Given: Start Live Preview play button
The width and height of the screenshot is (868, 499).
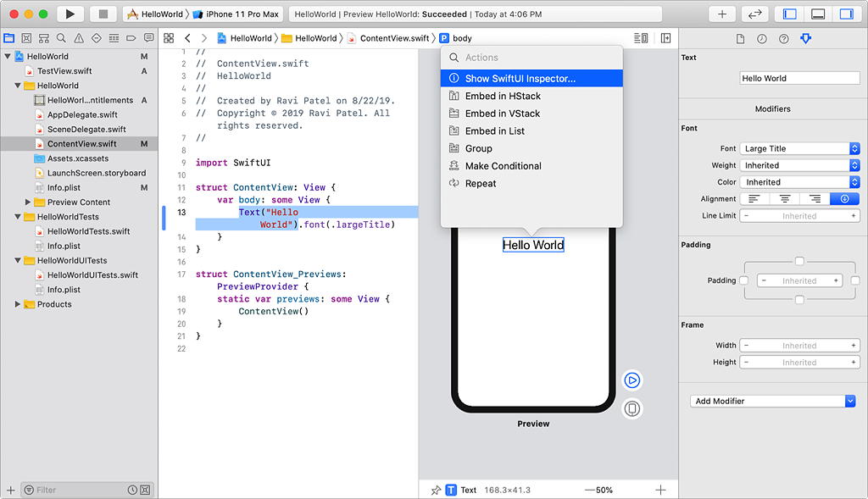Looking at the screenshot, I should click(632, 380).
